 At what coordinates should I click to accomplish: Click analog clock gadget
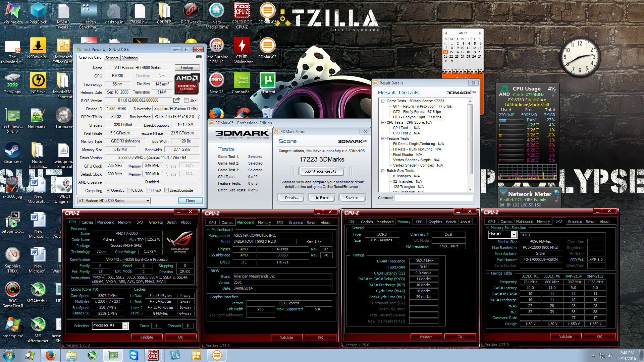pyautogui.click(x=579, y=57)
